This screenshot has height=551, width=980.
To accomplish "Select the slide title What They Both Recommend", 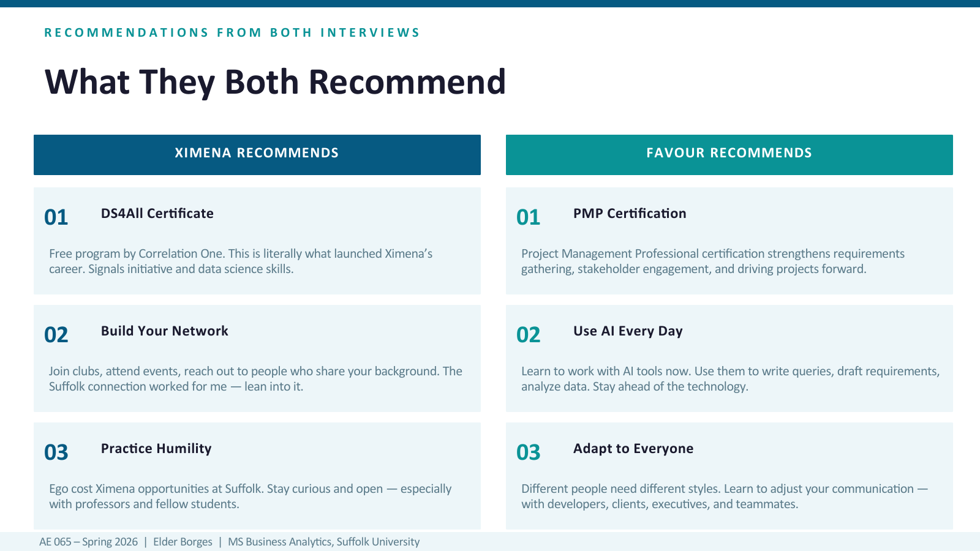I will pyautogui.click(x=276, y=82).
